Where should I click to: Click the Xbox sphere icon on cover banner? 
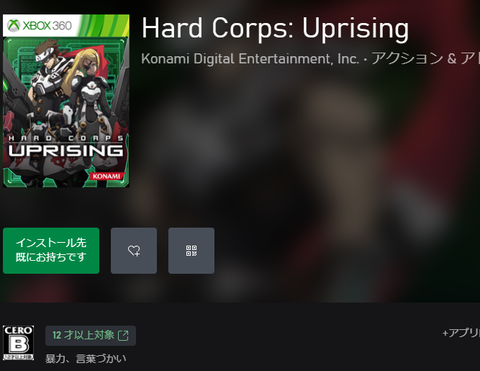click(x=14, y=25)
